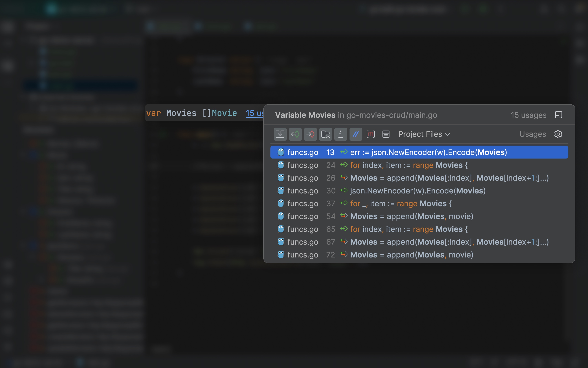Select the highlighted Encode usage on line 13
This screenshot has height=368, width=588.
tap(413, 152)
